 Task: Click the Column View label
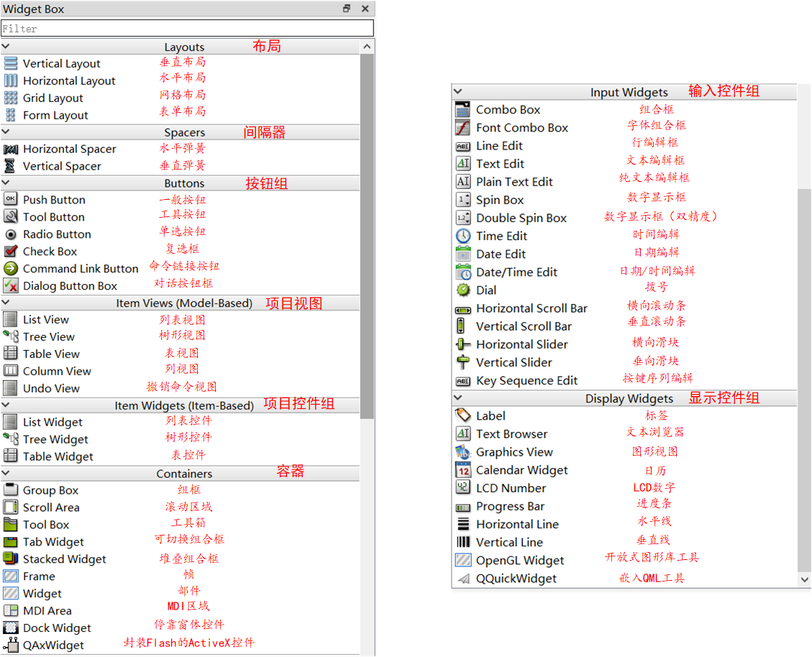point(57,371)
